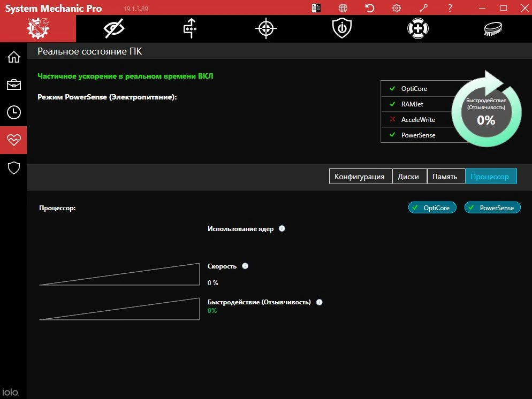Screen dimensions: 532x399
Task: Go to the Home sidebar icon
Action: pos(13,57)
